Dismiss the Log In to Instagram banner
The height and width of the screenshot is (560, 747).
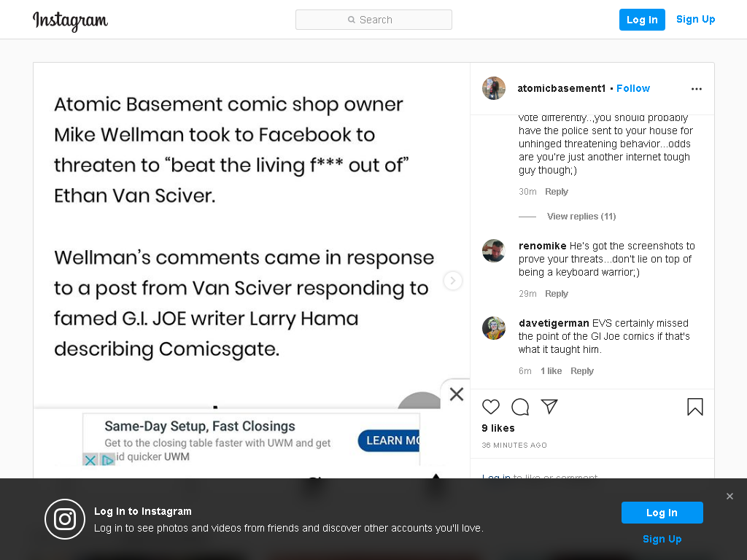729,496
